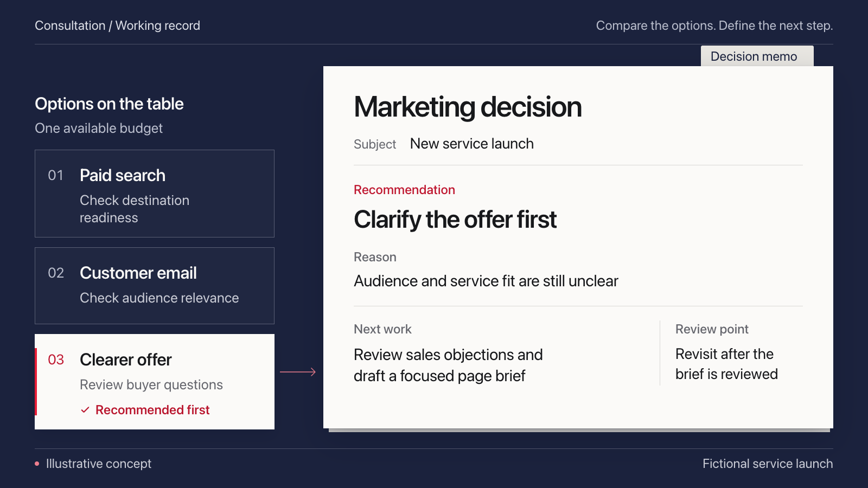Viewport: 868px width, 488px height.
Task: Click the 'Recommended first' label
Action: (x=152, y=410)
